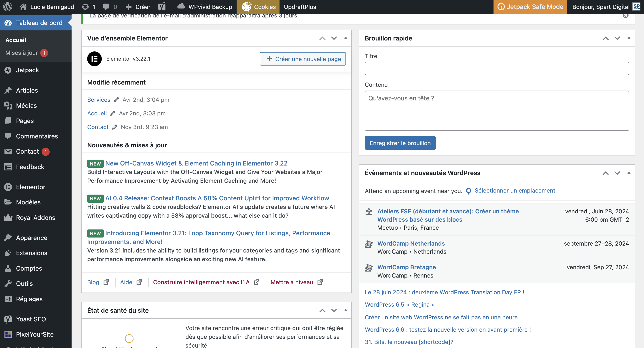644x348 pixels.
Task: Click the updates refresh icon in admin bar
Action: coord(85,7)
